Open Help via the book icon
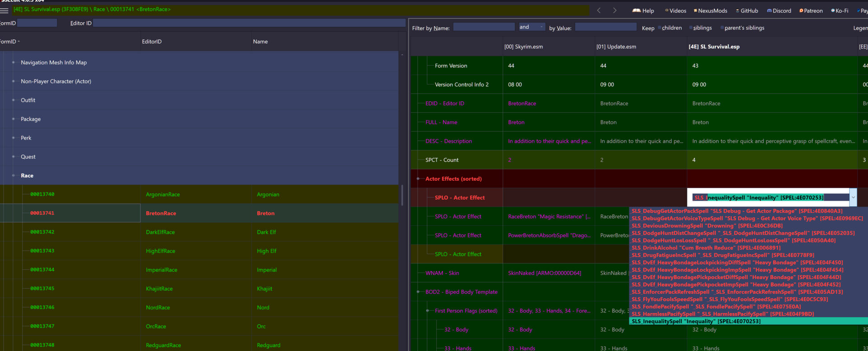 (x=643, y=11)
